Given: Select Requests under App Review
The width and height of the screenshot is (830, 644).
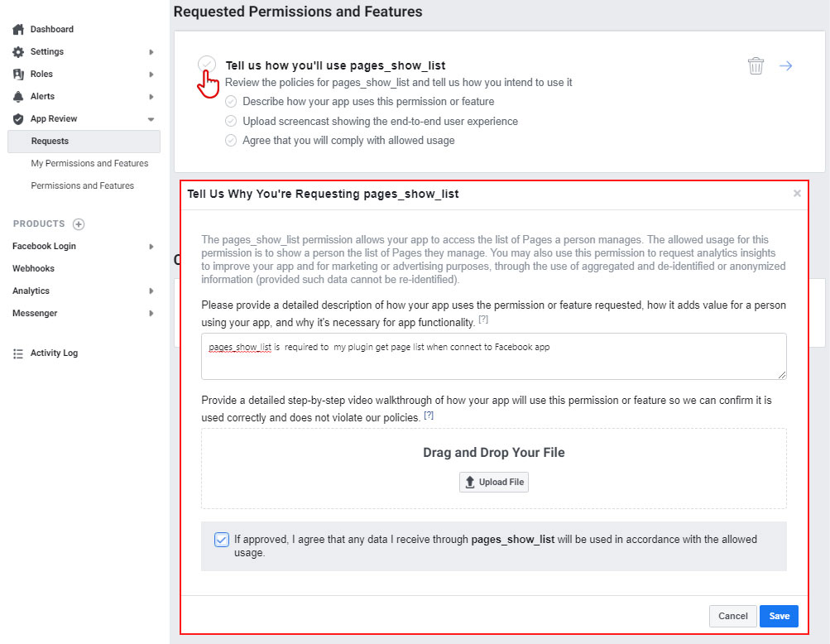Looking at the screenshot, I should (84, 141).
